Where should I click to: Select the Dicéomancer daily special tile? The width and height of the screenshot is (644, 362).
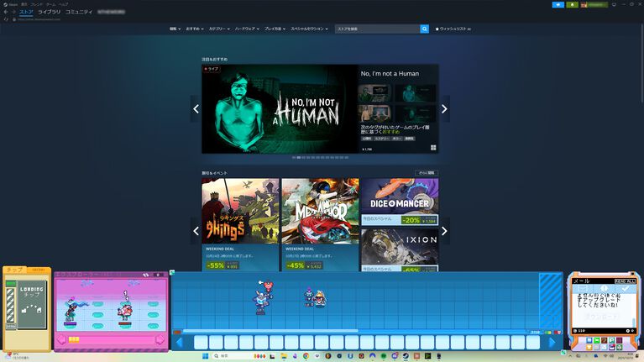(399, 202)
